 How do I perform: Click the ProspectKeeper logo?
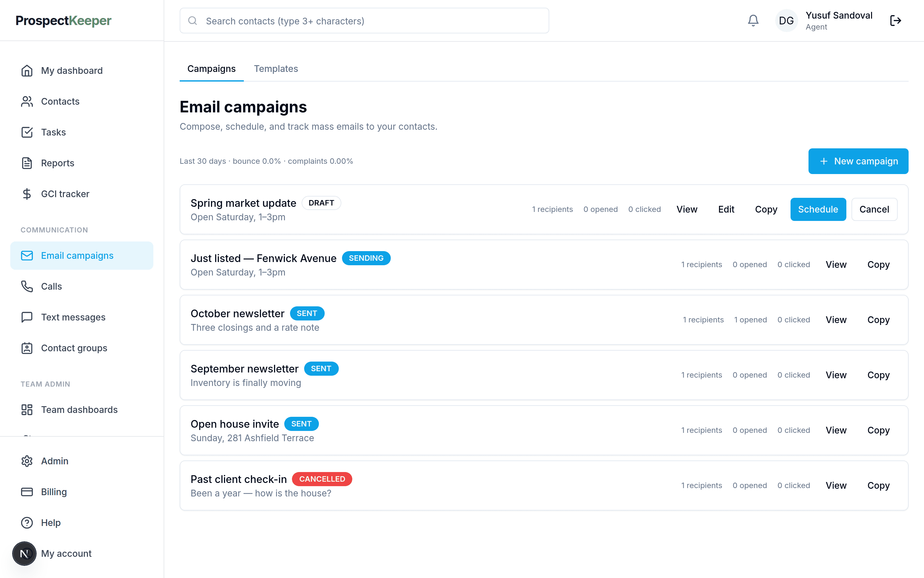tap(64, 21)
